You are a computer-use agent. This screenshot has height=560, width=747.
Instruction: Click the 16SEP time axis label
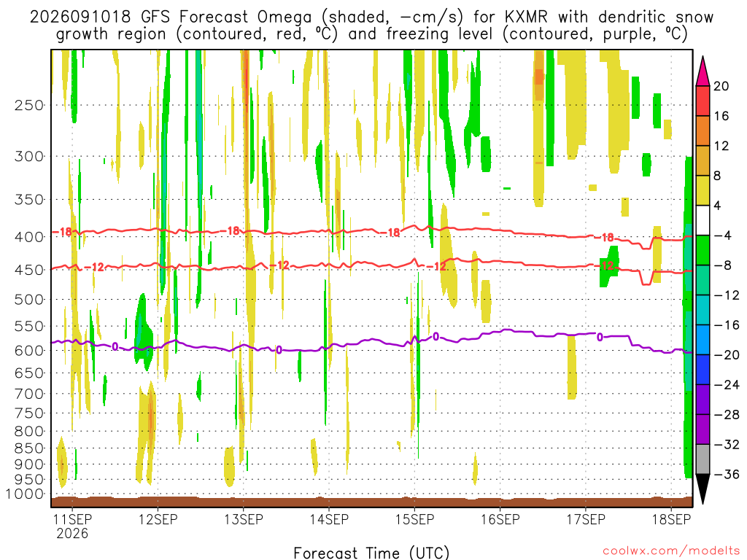[x=500, y=519]
